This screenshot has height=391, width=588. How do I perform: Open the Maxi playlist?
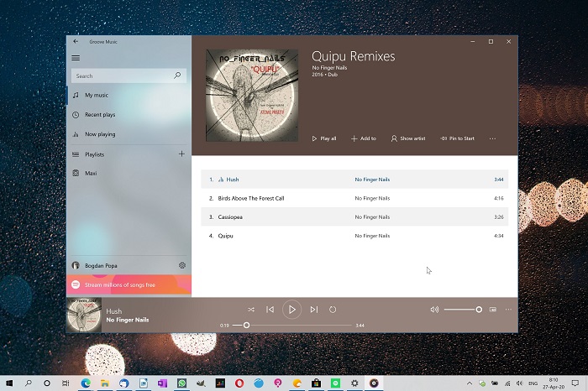(x=129, y=173)
